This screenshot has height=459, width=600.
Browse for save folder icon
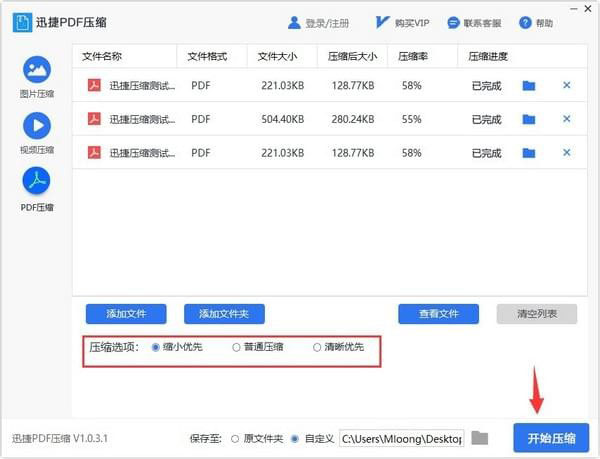[x=480, y=438]
